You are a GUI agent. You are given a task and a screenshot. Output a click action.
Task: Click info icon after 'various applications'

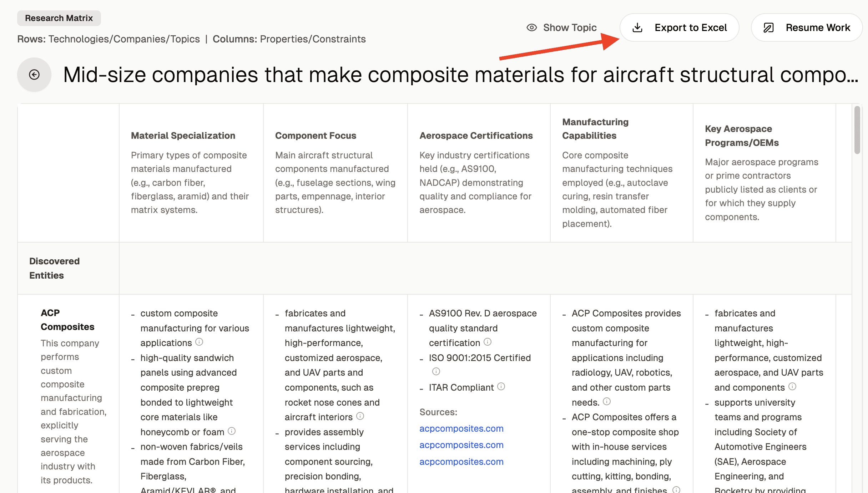(199, 342)
